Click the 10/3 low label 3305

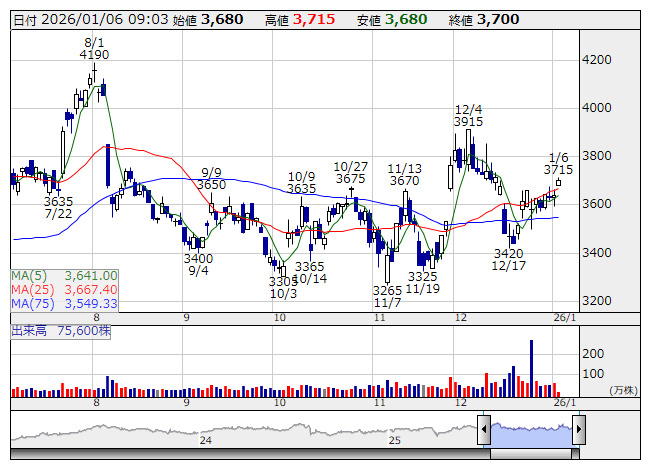283,281
